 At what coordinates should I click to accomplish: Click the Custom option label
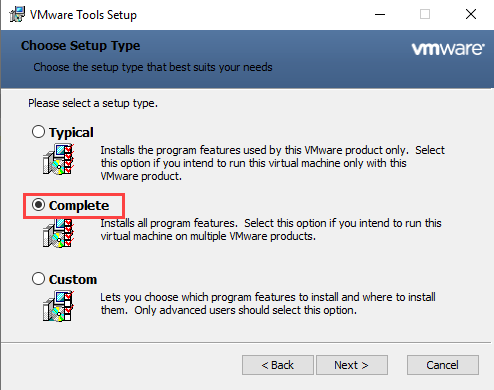[73, 279]
